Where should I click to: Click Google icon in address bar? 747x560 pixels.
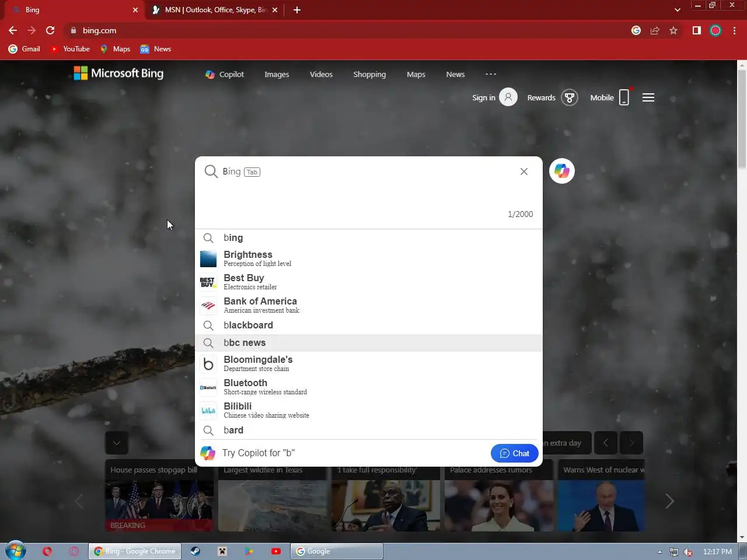[x=636, y=30]
